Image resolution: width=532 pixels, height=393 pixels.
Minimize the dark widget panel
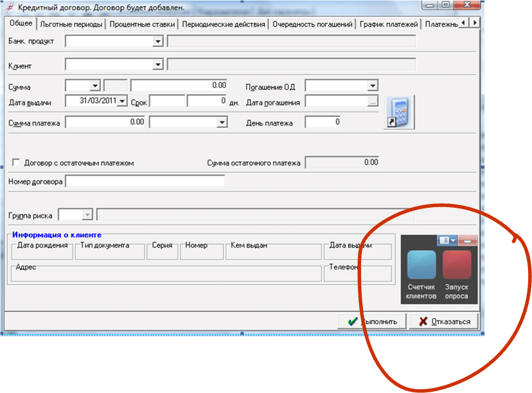[x=467, y=241]
